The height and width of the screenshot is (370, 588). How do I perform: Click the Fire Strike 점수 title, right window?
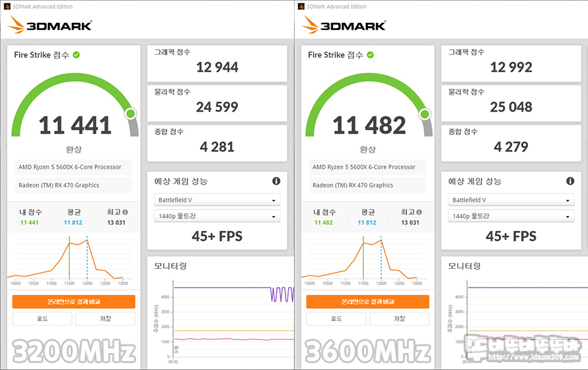tap(336, 55)
